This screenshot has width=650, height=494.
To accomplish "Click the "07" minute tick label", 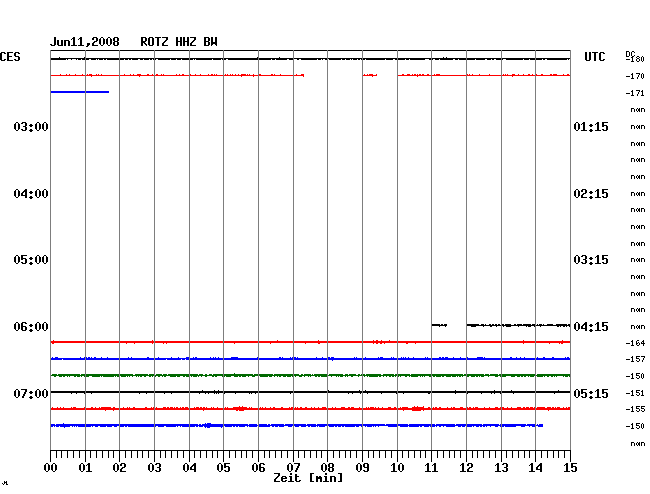I will coord(293,467).
